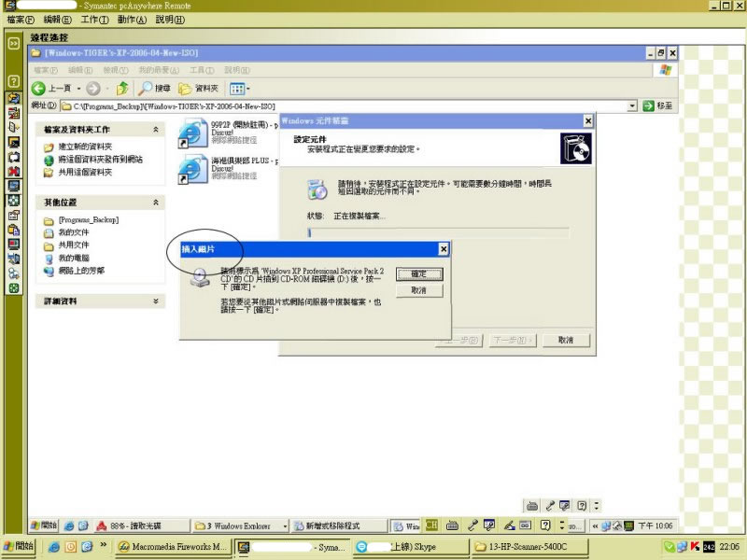Click the Explorer up-one-level folder icon
The image size is (747, 560).
point(122,88)
